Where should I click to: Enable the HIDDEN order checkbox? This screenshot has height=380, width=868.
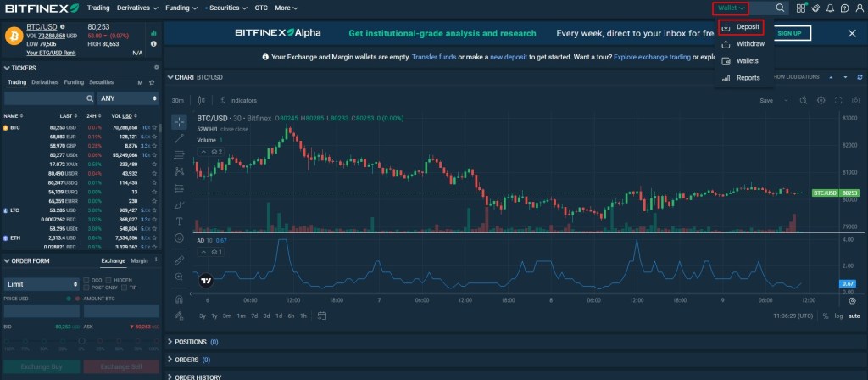(x=108, y=280)
